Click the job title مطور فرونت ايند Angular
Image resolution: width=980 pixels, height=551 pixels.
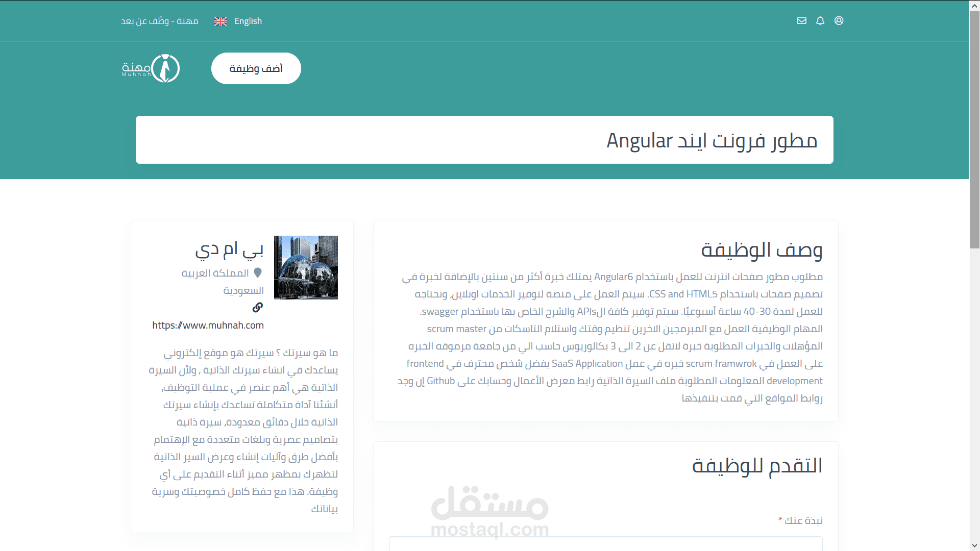pyautogui.click(x=712, y=140)
